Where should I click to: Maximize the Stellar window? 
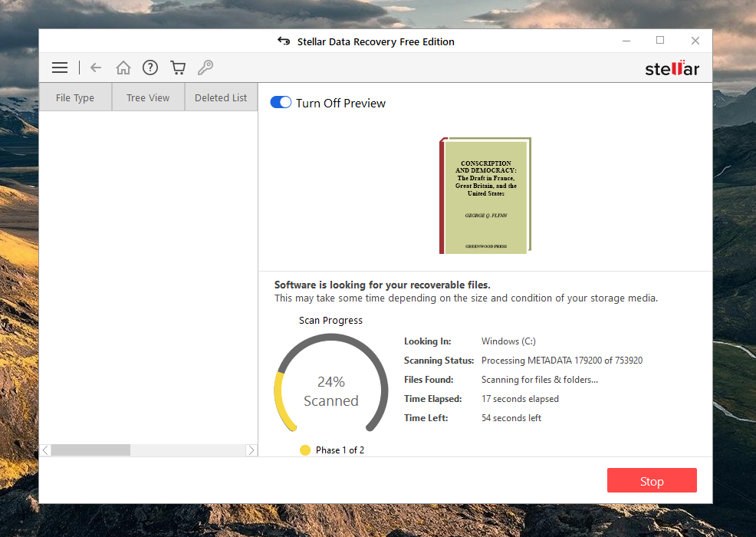pyautogui.click(x=660, y=41)
